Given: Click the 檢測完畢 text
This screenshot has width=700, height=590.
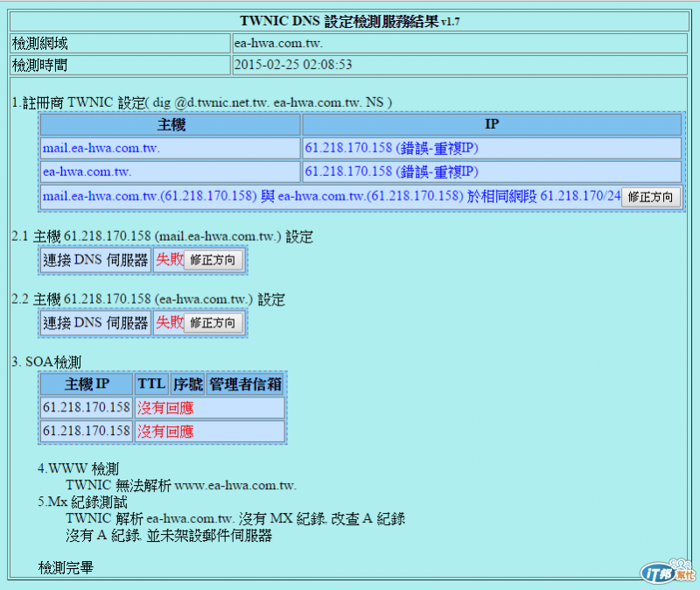Looking at the screenshot, I should pos(66,567).
